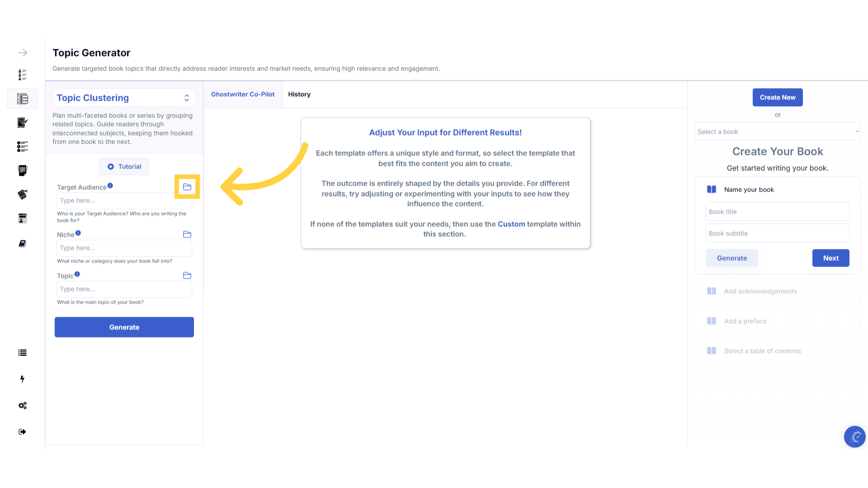Click the logout icon in sidebar
The width and height of the screenshot is (868, 488).
22,432
